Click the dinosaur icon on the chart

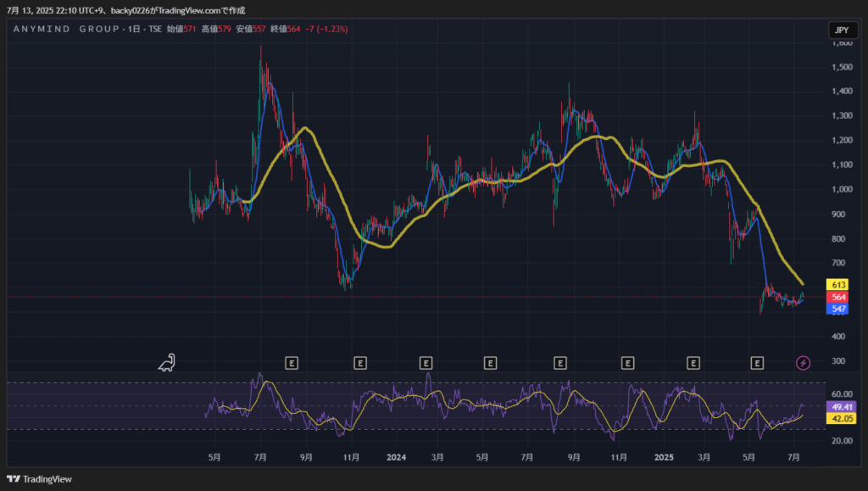coord(167,363)
